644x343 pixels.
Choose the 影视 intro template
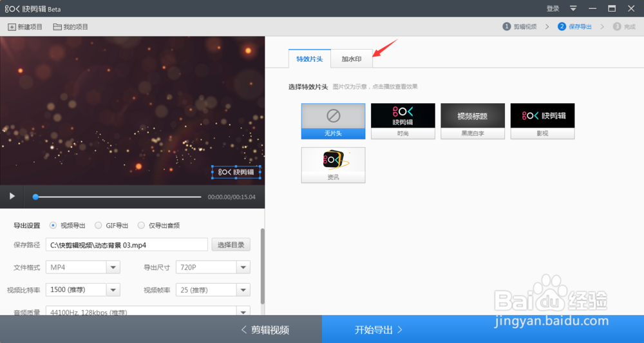[542, 121]
